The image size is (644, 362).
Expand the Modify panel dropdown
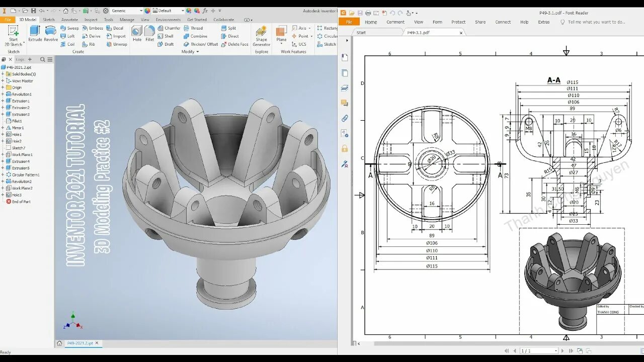[190, 51]
